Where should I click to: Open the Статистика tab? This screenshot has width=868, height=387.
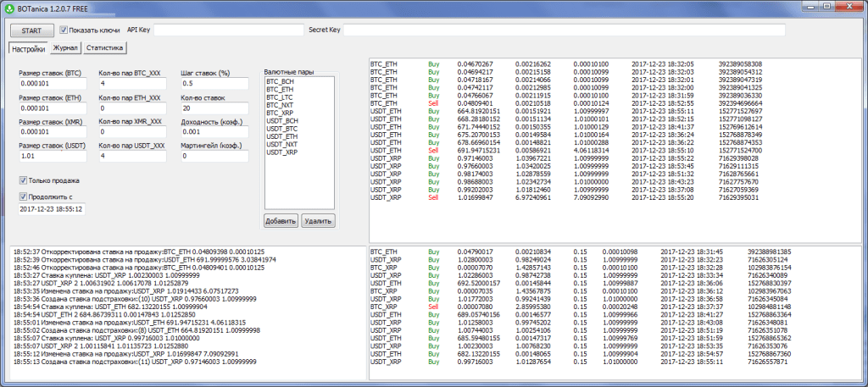click(x=104, y=48)
